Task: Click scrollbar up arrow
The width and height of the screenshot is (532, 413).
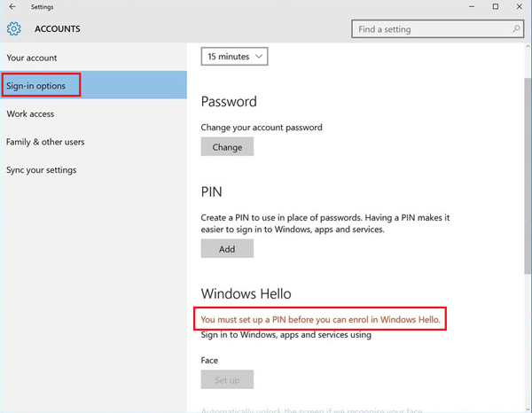Action: pos(528,46)
